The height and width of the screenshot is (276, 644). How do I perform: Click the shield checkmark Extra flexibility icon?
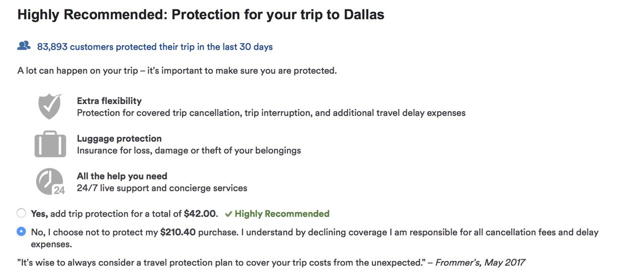pyautogui.click(x=50, y=107)
